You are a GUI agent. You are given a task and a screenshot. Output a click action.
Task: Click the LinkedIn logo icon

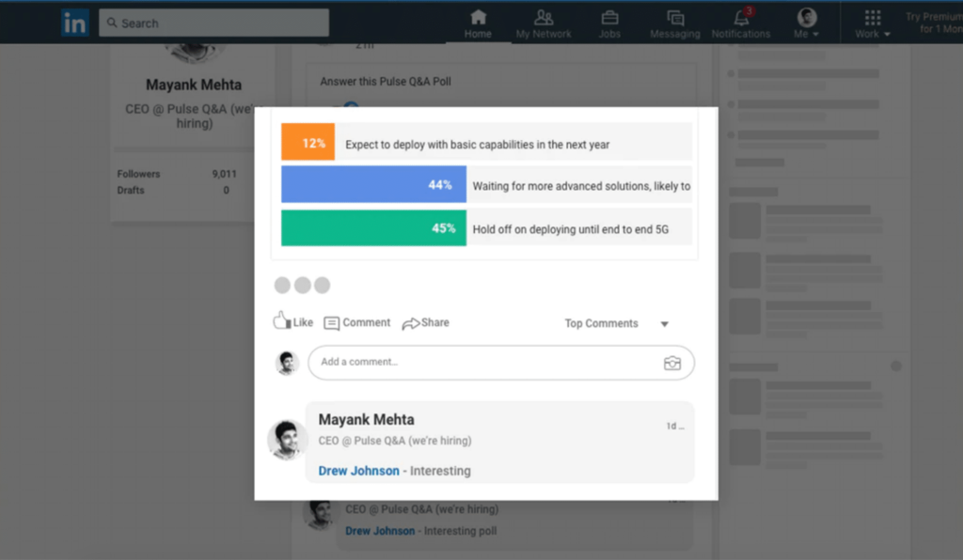pyautogui.click(x=75, y=23)
